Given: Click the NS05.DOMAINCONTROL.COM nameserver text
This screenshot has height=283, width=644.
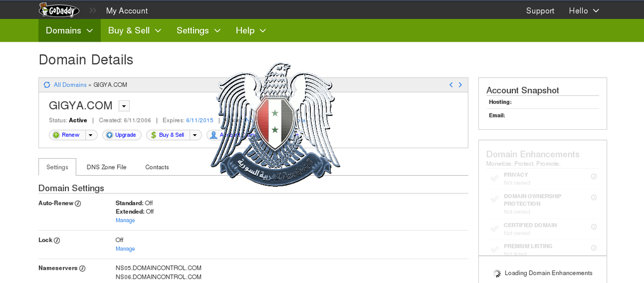Looking at the screenshot, I should (x=159, y=269).
